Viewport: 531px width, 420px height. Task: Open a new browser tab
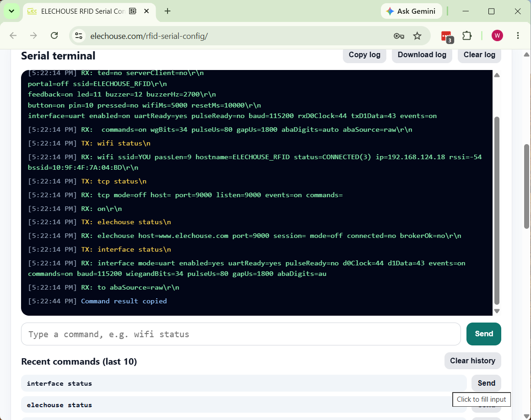click(x=167, y=11)
